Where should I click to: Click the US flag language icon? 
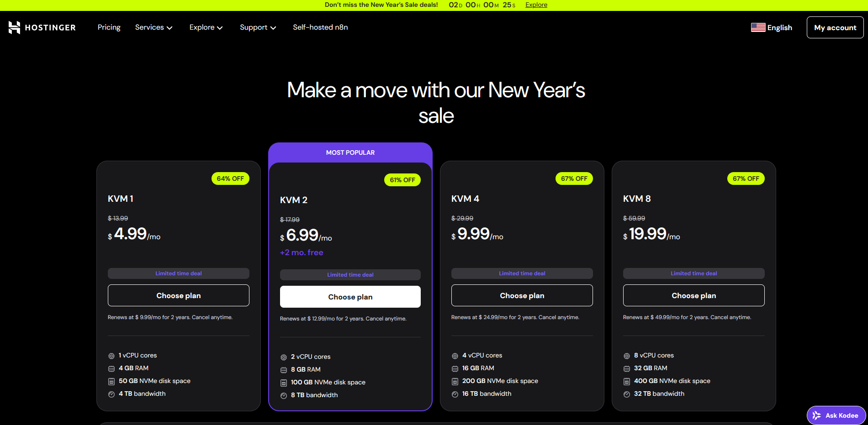coord(758,27)
